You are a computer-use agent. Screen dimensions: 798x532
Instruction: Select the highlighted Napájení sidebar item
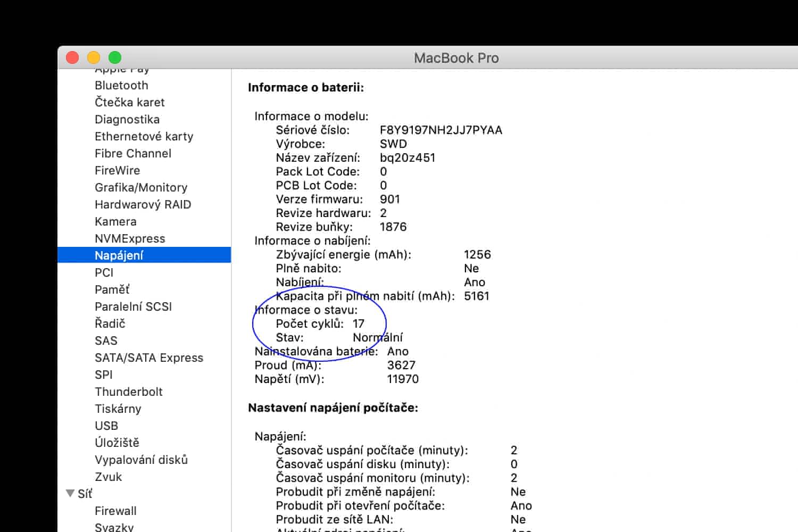[x=144, y=255]
